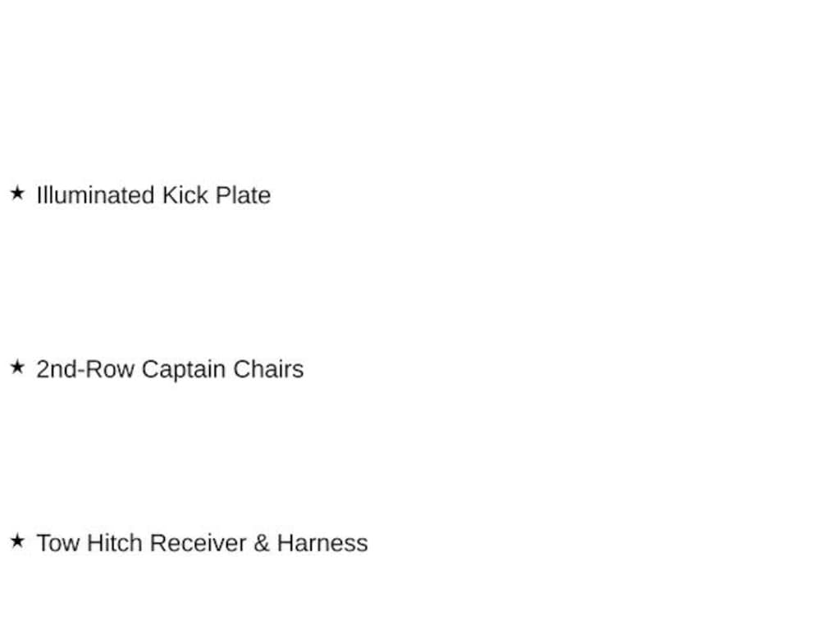The width and height of the screenshot is (840, 630).
Task: Click the phrase Captain Chairs
Action: tap(223, 370)
